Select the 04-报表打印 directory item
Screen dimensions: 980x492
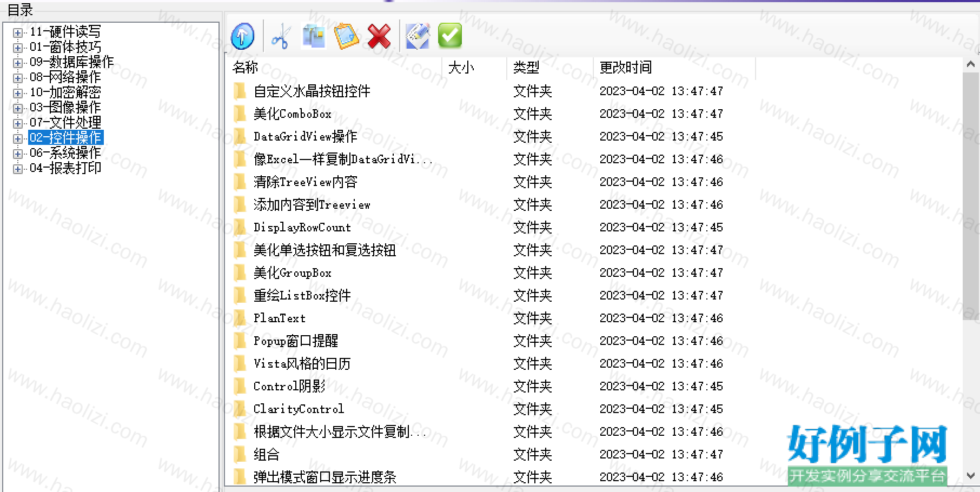point(65,168)
